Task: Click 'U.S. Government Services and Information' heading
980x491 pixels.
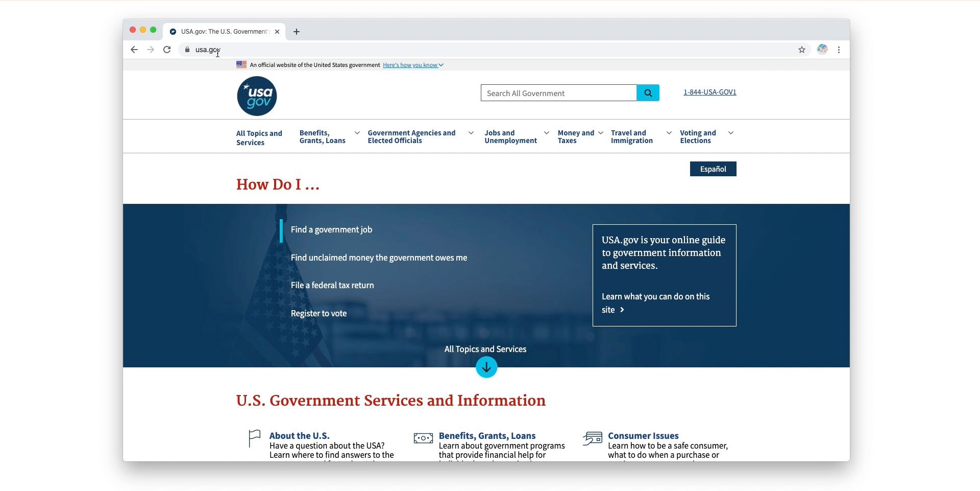Action: (391, 401)
